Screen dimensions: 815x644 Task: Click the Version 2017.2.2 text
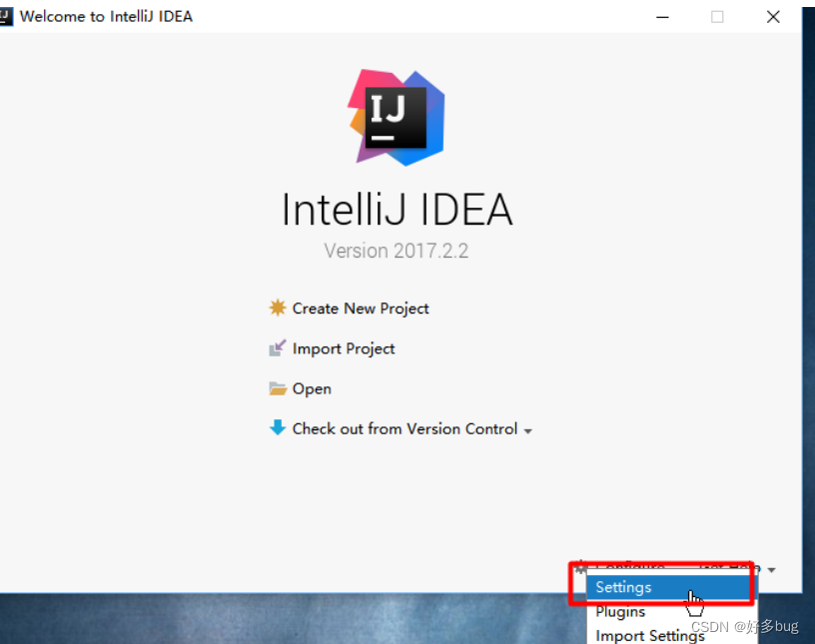[397, 251]
